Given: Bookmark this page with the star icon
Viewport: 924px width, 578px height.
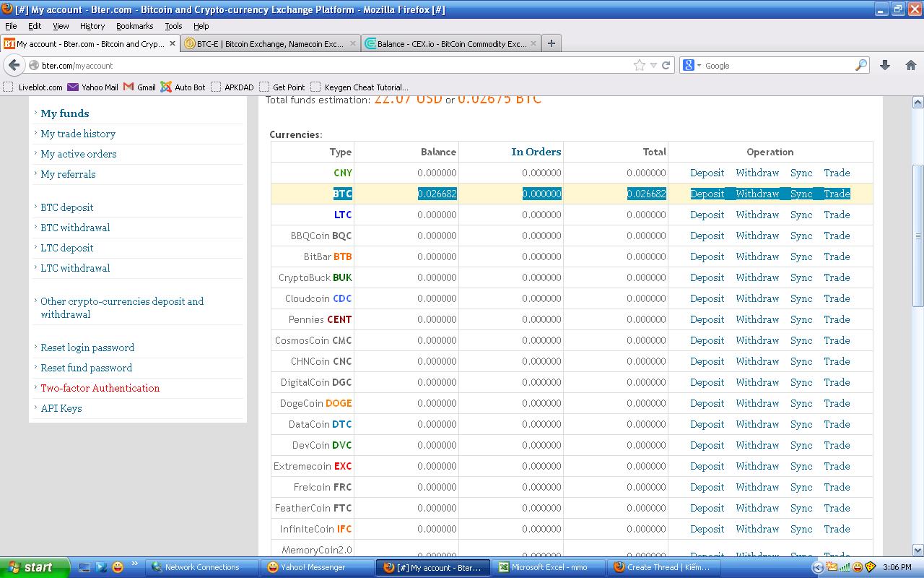Looking at the screenshot, I should pyautogui.click(x=640, y=65).
